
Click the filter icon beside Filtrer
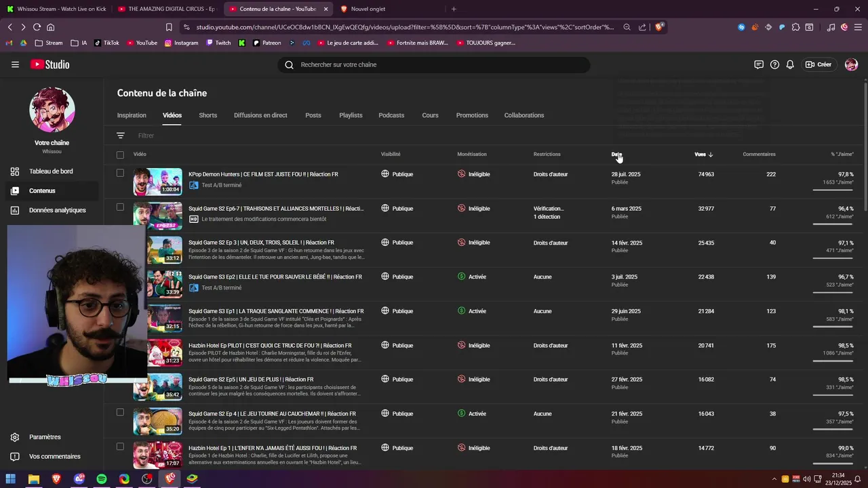121,136
